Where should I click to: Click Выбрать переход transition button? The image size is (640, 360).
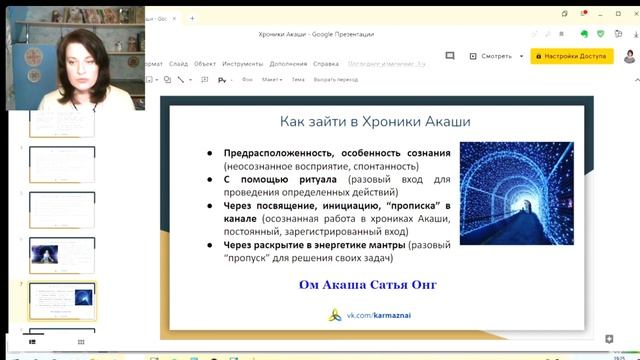[x=336, y=80]
